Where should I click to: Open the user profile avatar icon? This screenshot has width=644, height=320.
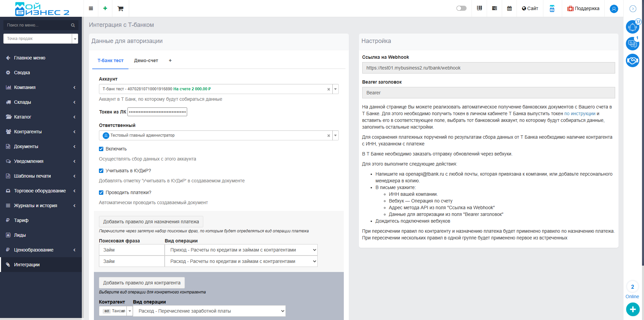click(x=614, y=9)
